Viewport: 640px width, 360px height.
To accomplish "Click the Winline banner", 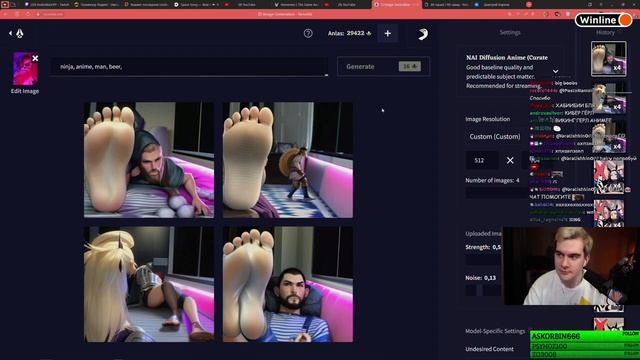I will point(603,20).
